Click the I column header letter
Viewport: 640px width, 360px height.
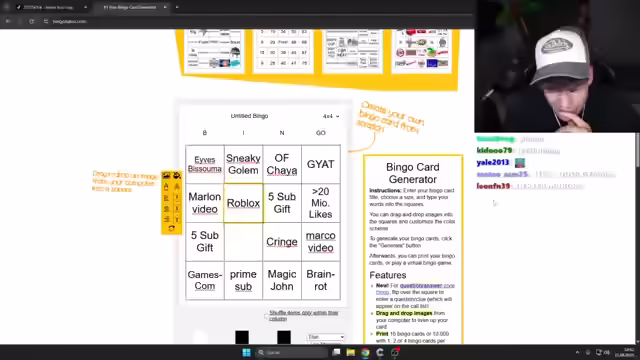pos(243,133)
